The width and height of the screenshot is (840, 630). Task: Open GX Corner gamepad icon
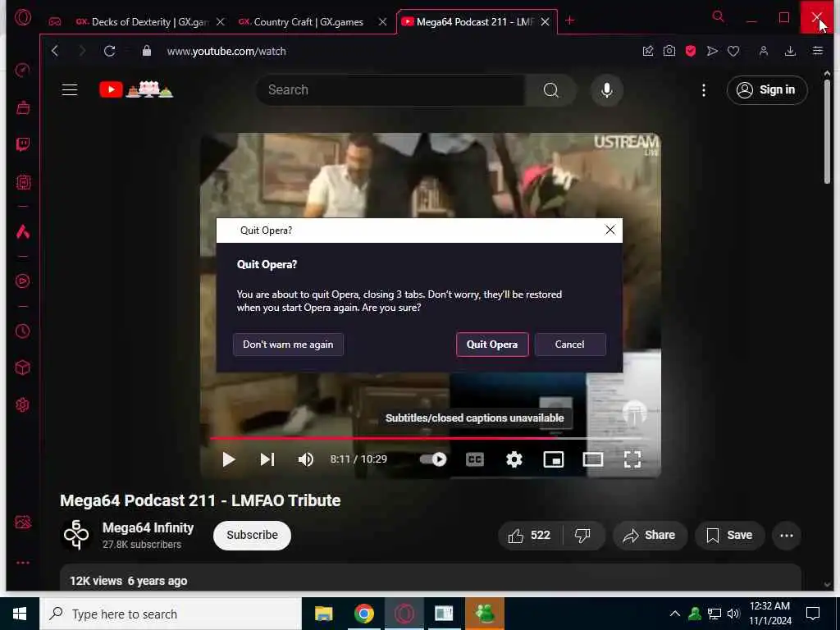55,22
